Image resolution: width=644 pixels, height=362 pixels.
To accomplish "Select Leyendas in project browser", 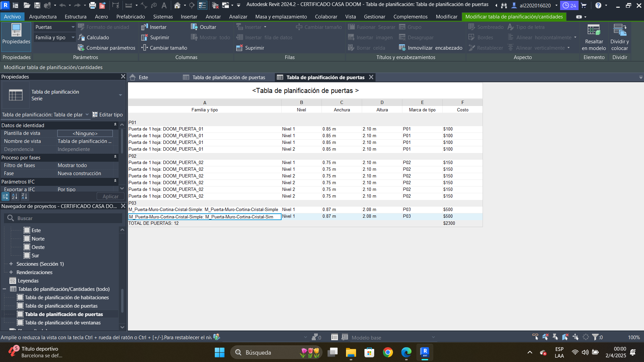I will [x=28, y=281].
